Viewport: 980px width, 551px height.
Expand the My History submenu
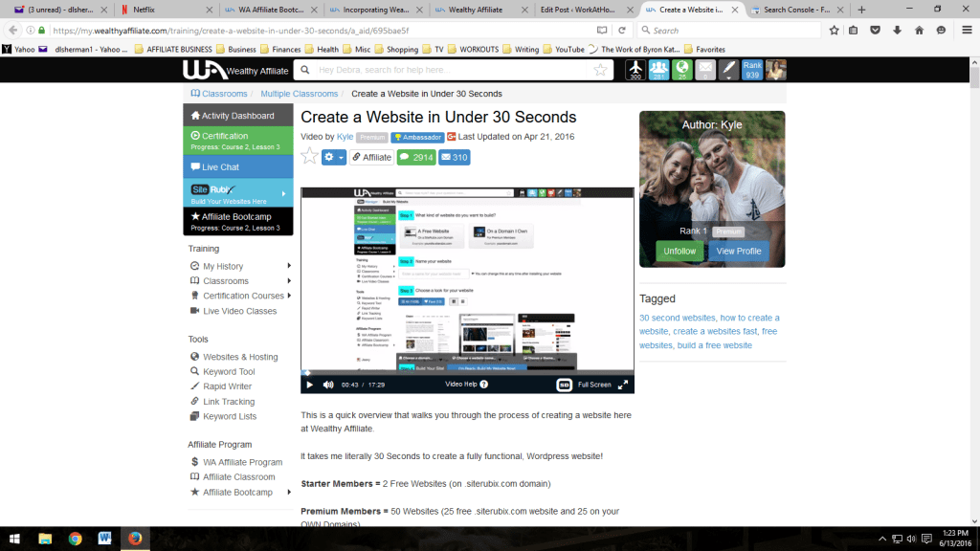(x=289, y=266)
